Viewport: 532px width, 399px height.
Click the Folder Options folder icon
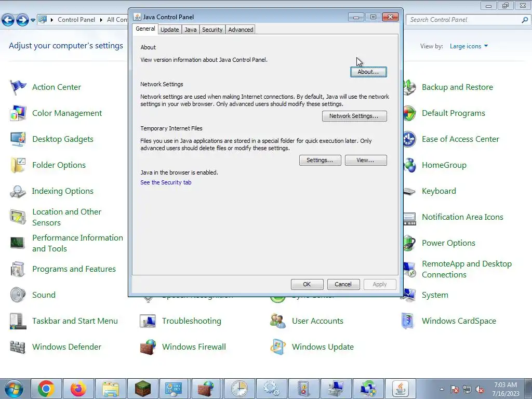click(18, 165)
